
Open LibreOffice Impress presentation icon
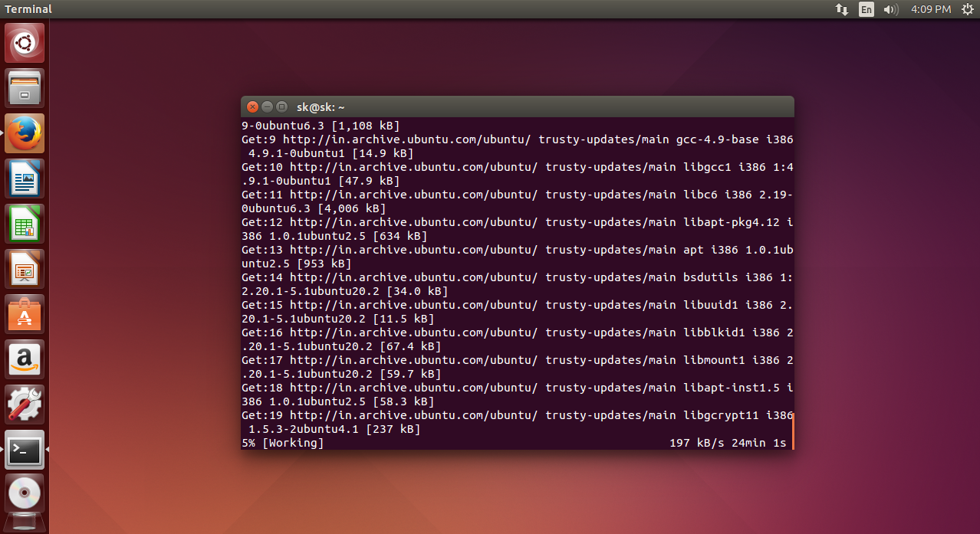(25, 269)
